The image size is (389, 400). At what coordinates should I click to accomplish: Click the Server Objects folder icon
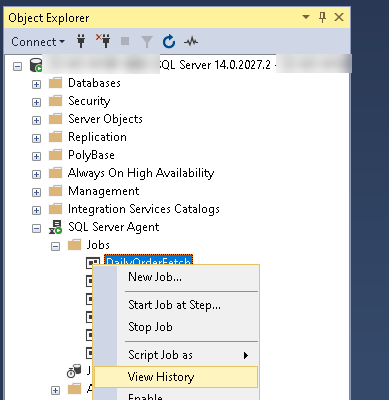click(55, 119)
